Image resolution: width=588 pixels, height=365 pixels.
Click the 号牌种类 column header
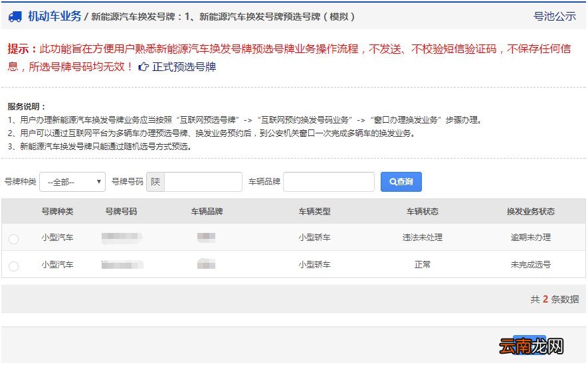57,211
